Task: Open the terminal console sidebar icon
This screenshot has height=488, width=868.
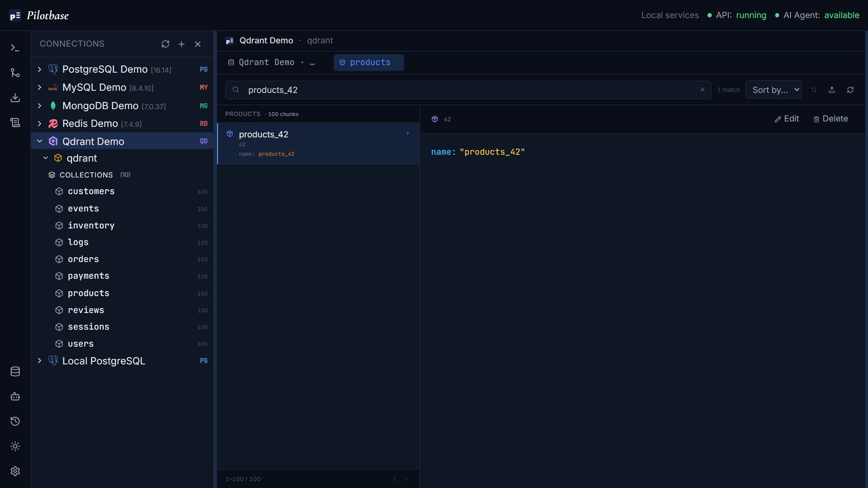Action: tap(15, 48)
